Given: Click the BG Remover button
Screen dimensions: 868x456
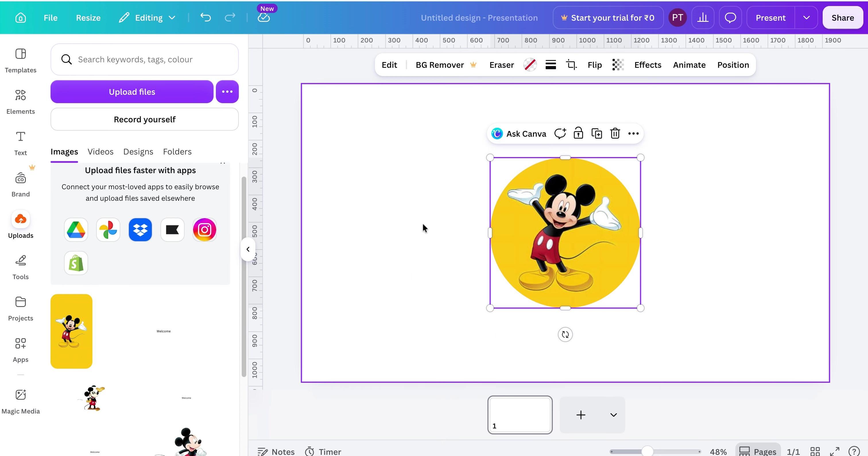Looking at the screenshot, I should pyautogui.click(x=445, y=65).
